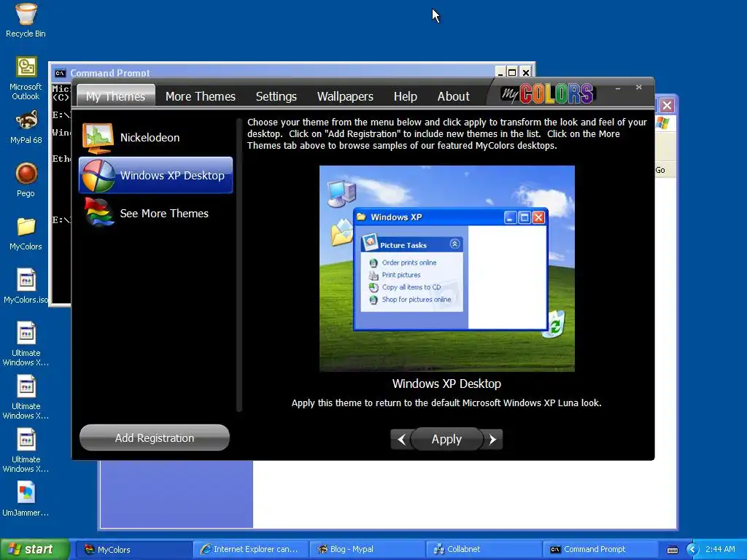Viewport: 747px width, 560px height.
Task: Launch the MyPal 68 desktop icon
Action: [x=26, y=120]
